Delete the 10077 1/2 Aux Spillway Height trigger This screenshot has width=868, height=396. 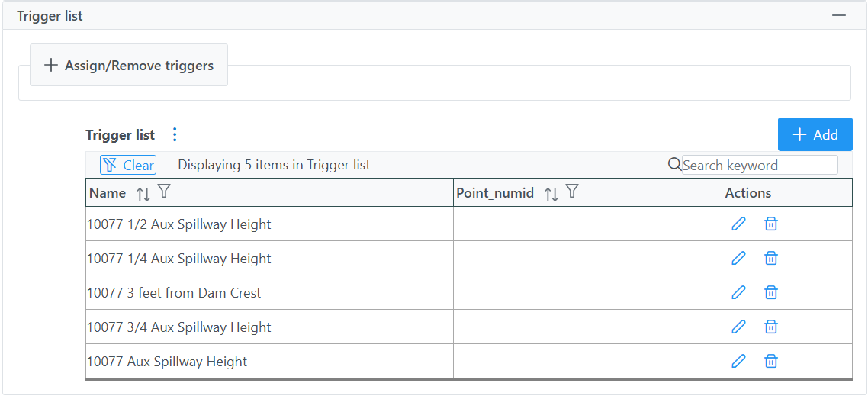[x=770, y=224]
